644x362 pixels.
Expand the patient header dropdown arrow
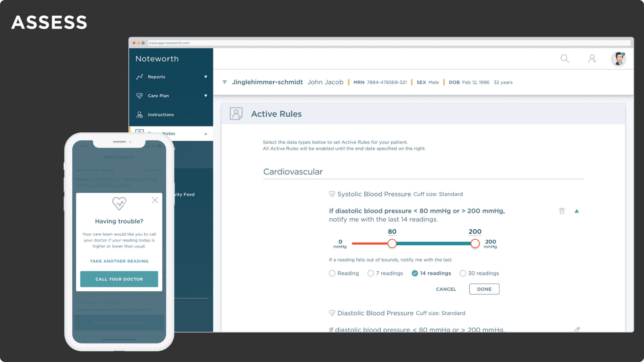tap(224, 82)
